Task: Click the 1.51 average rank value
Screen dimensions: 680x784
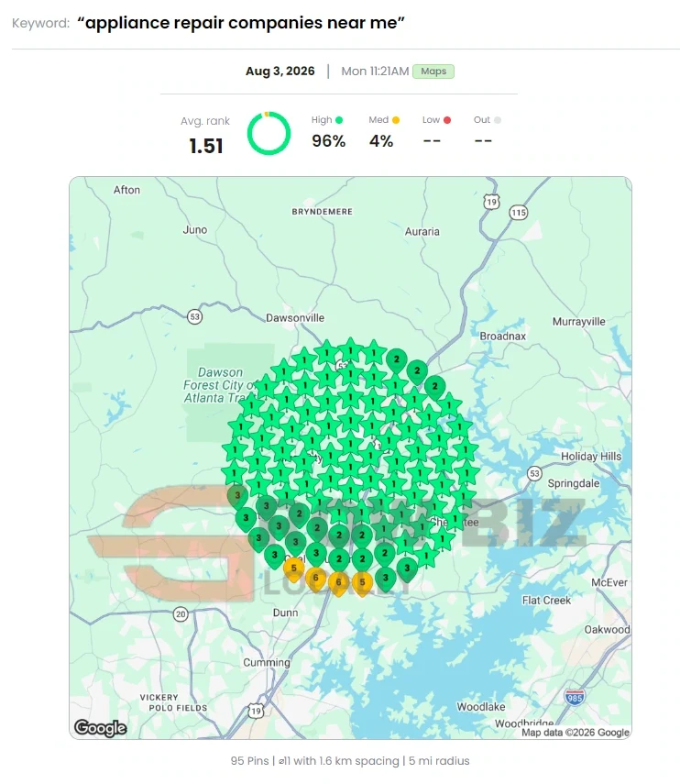Action: coord(206,146)
